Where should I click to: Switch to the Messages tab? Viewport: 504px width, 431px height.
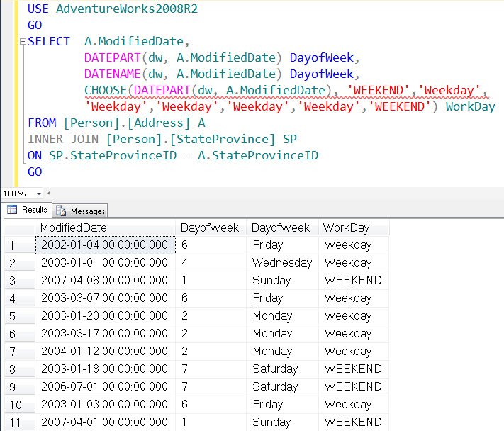pos(80,211)
